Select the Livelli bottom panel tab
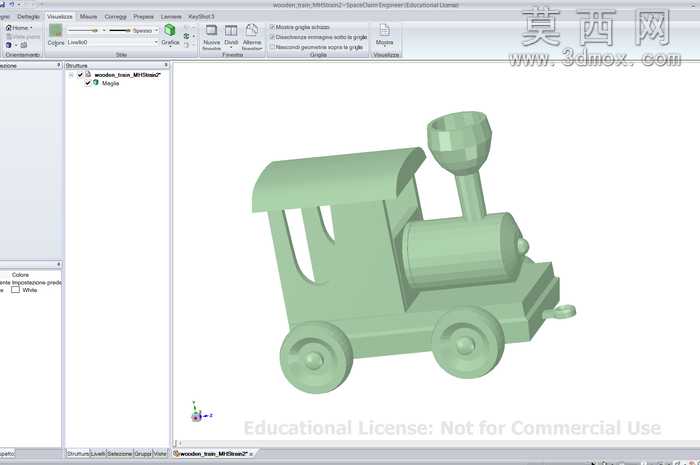 coord(98,453)
